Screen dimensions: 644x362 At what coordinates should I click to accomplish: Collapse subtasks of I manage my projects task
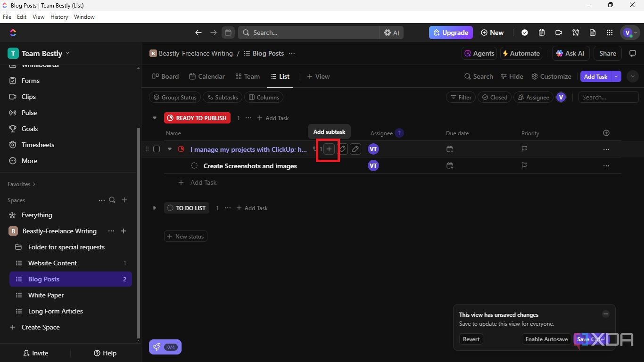[170, 149]
